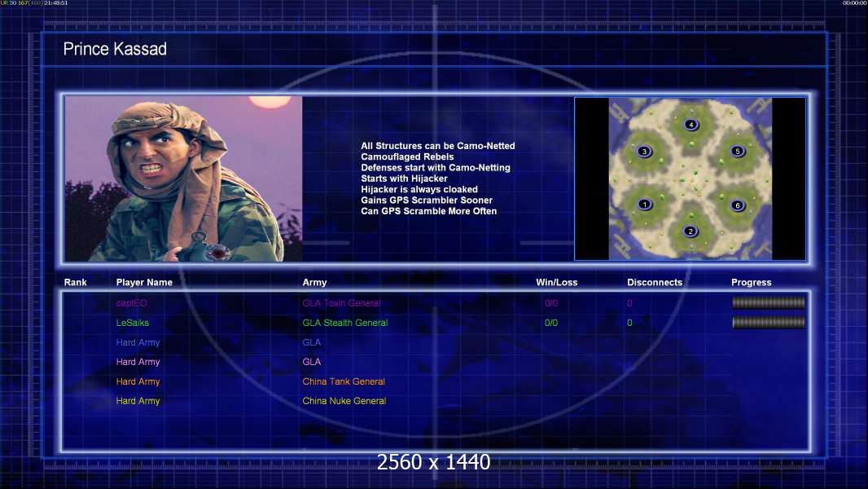Click start position marker 2 on the minimap
The width and height of the screenshot is (868, 489).
[690, 231]
